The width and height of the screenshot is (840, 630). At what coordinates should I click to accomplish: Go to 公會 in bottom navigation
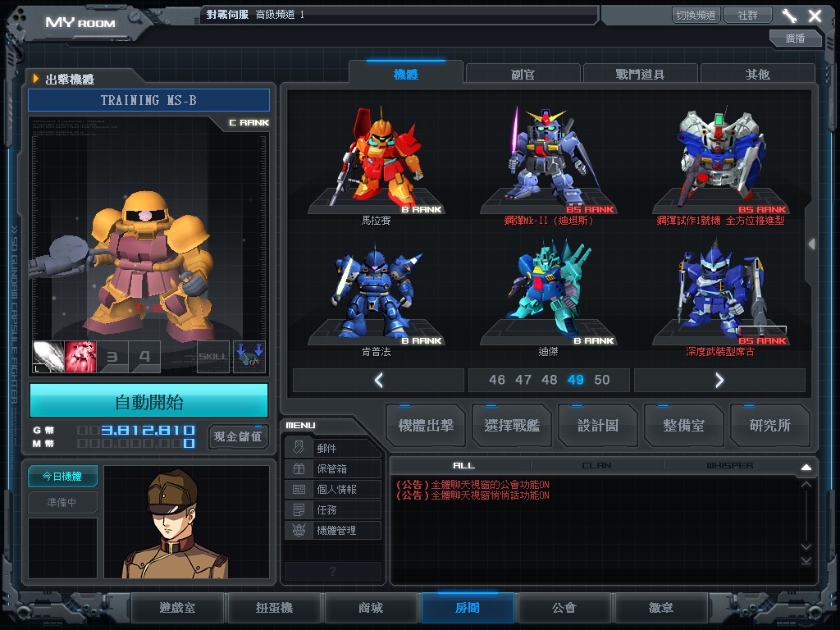click(x=564, y=608)
